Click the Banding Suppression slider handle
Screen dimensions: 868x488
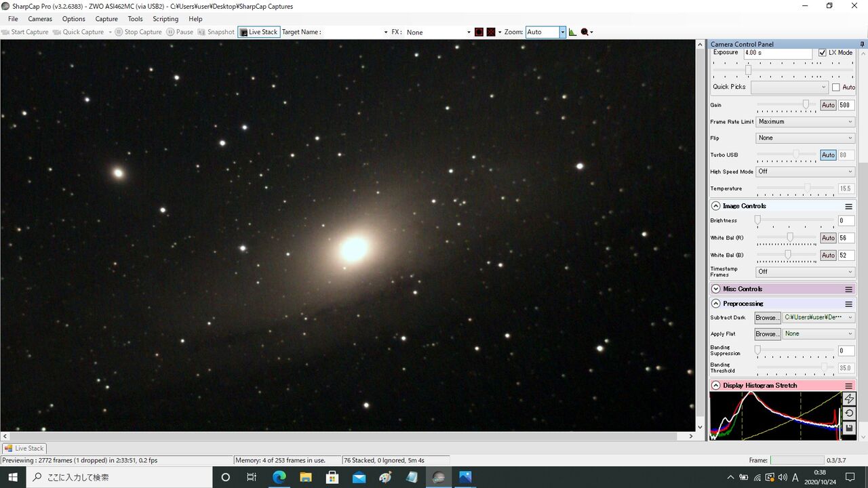tap(757, 350)
